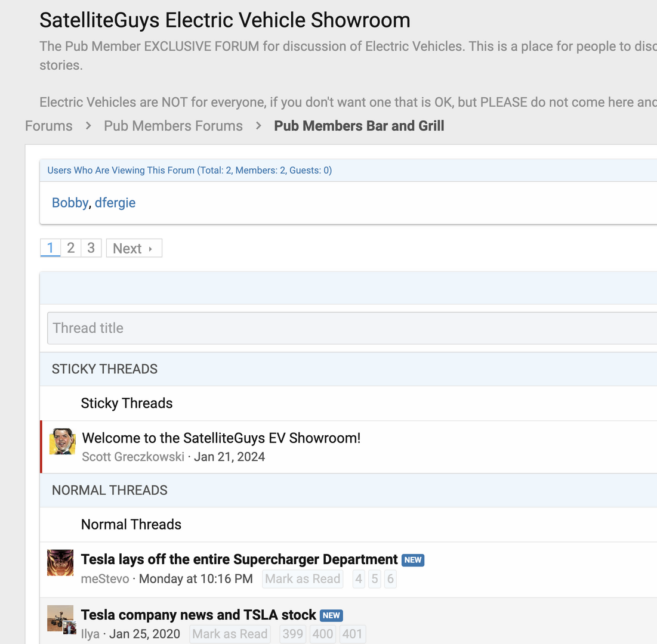Click the NEW badge on TSLA stock thread
The height and width of the screenshot is (644, 657).
pos(331,615)
